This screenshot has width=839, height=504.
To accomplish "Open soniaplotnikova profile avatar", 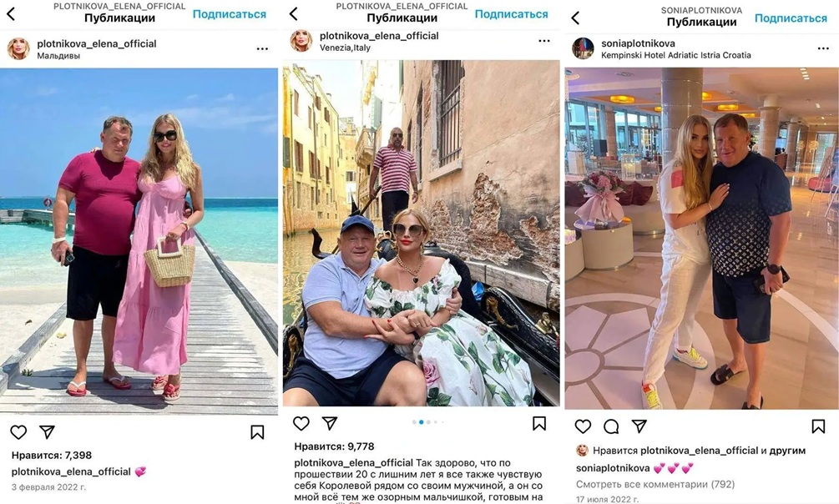I will (x=584, y=48).
